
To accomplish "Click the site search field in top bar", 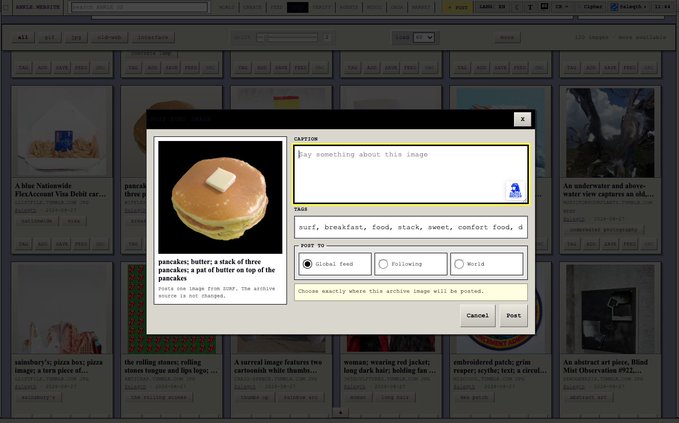I will pos(139,7).
